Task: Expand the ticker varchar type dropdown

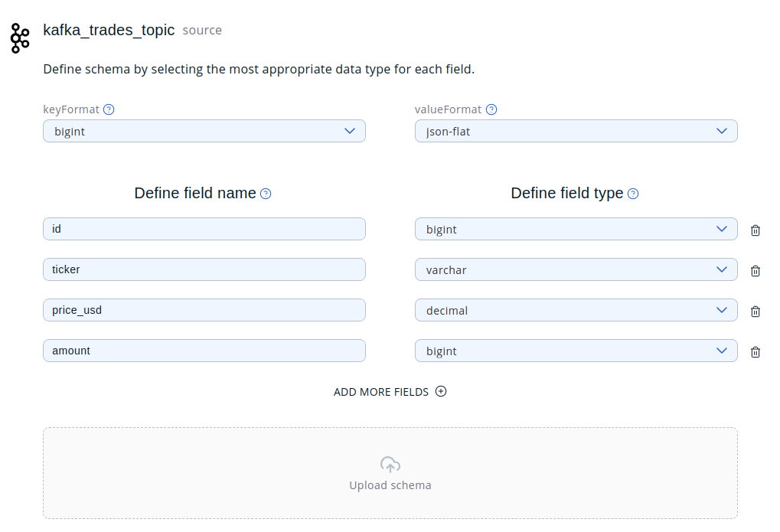Action: point(576,269)
